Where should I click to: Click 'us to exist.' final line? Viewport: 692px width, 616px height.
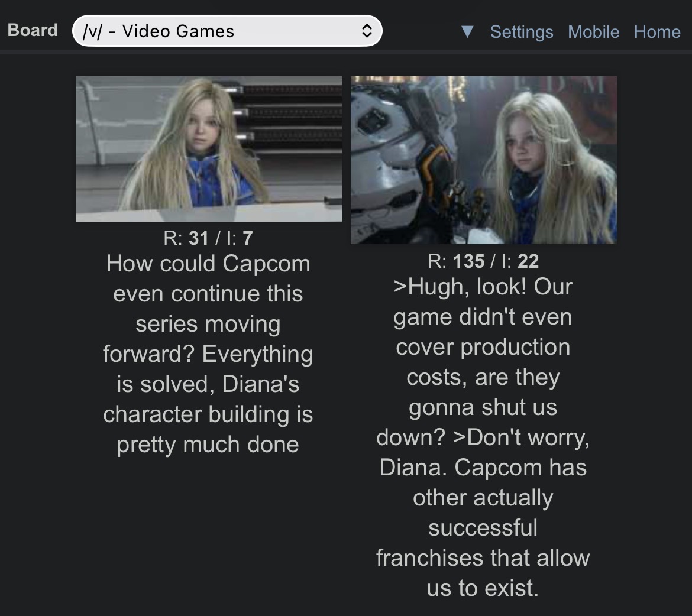click(x=483, y=588)
